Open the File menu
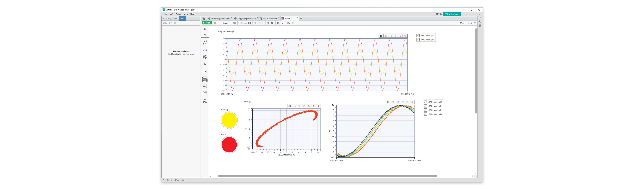The image size is (644, 189). [166, 14]
